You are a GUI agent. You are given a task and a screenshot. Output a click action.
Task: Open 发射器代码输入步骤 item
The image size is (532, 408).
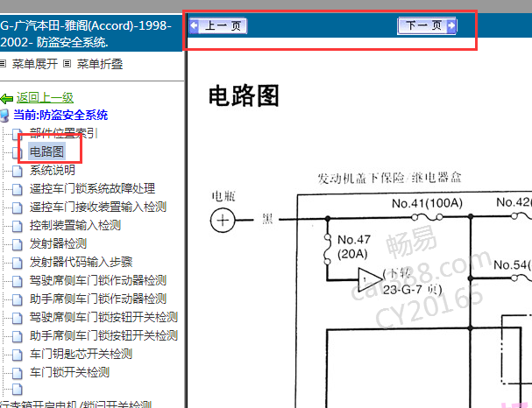[x=81, y=262]
